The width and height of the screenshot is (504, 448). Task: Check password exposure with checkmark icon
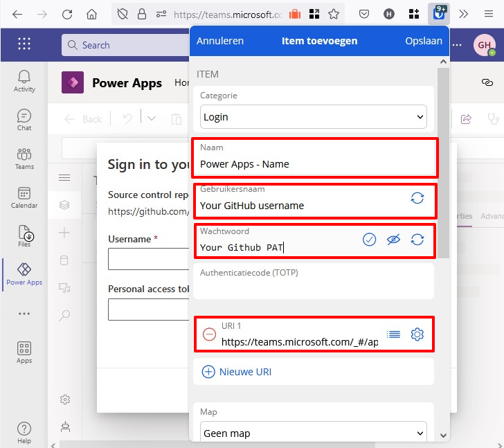click(x=370, y=240)
